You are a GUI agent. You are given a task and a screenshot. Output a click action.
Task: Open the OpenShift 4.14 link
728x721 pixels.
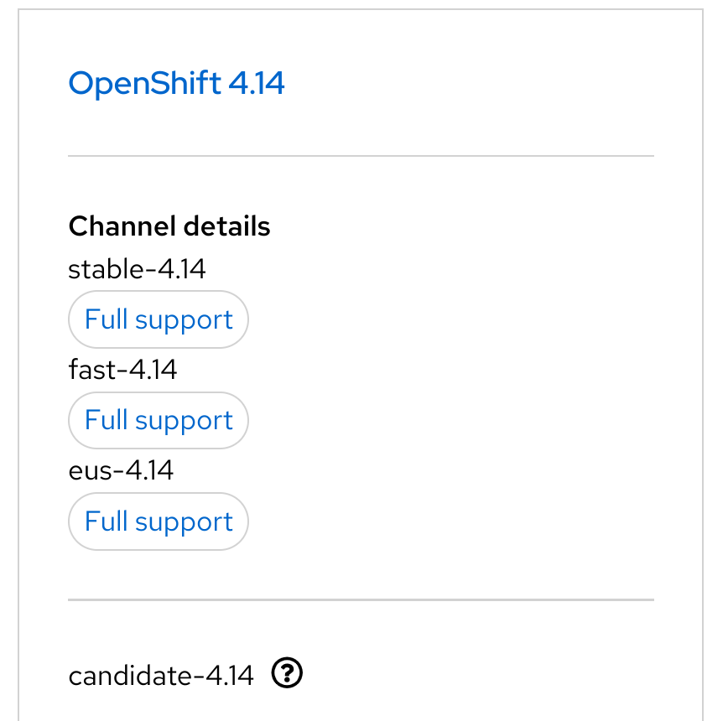(176, 84)
